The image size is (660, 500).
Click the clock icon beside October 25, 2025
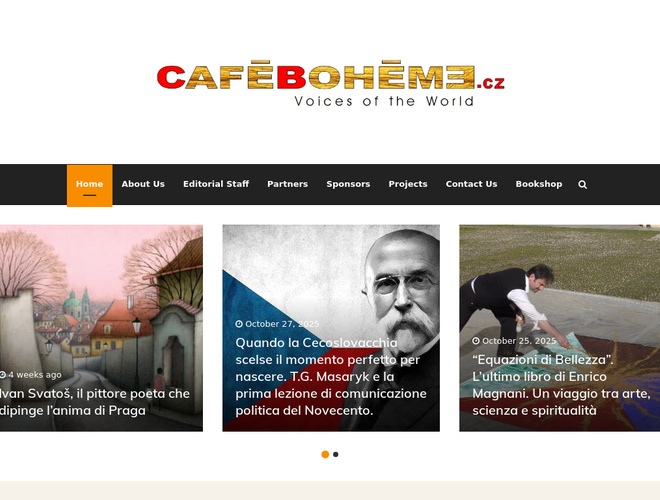(476, 341)
